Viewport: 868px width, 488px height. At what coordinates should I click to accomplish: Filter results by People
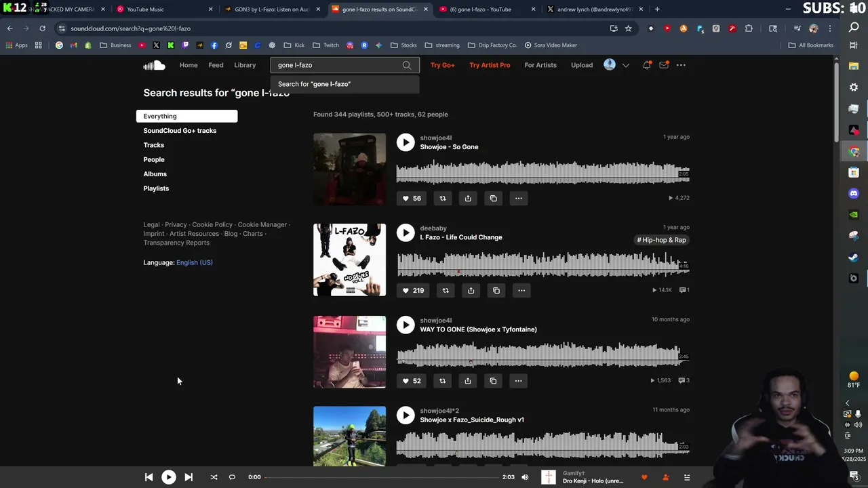(x=154, y=159)
